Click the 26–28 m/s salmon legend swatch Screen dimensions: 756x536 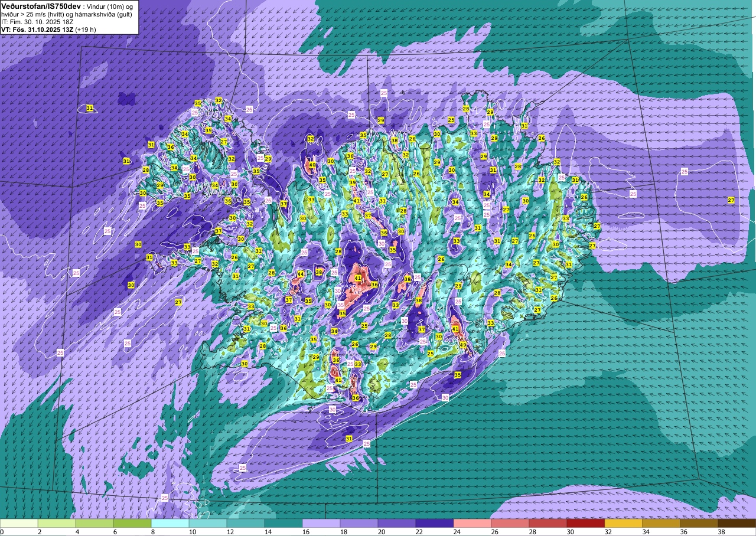click(510, 523)
